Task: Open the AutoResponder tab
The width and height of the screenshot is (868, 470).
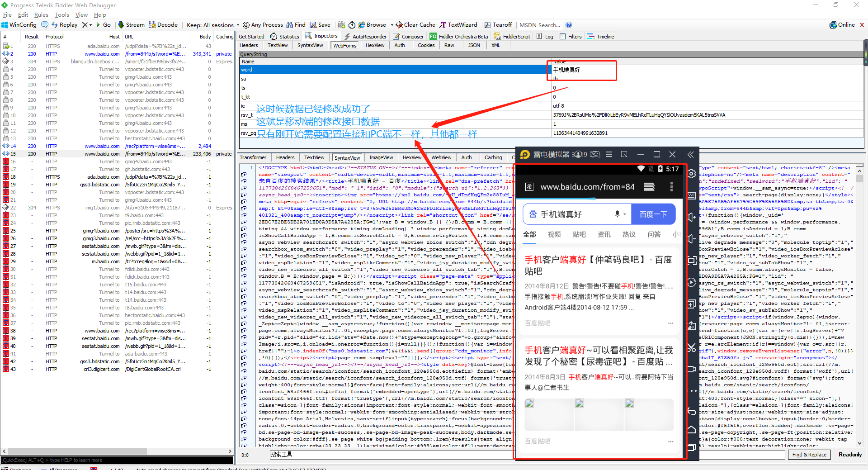Action: (365, 37)
